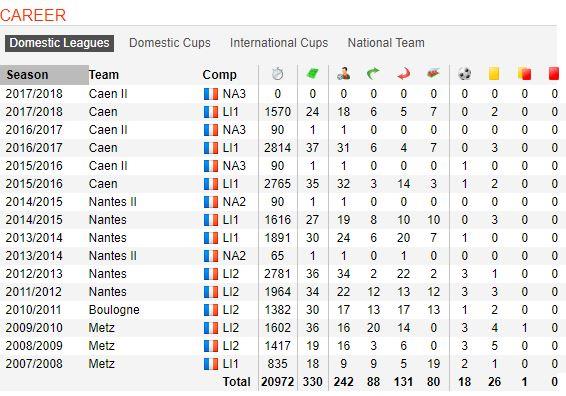Click the lineups player icon
566x396 pixels.
click(x=343, y=74)
